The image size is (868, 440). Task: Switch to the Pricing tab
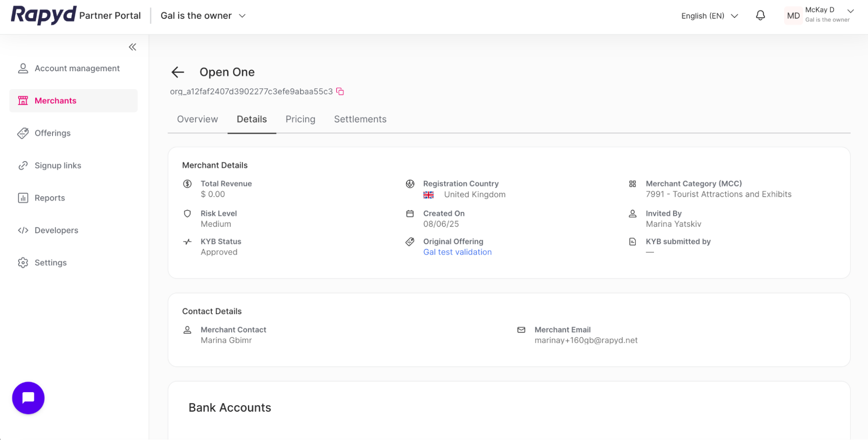pos(300,119)
